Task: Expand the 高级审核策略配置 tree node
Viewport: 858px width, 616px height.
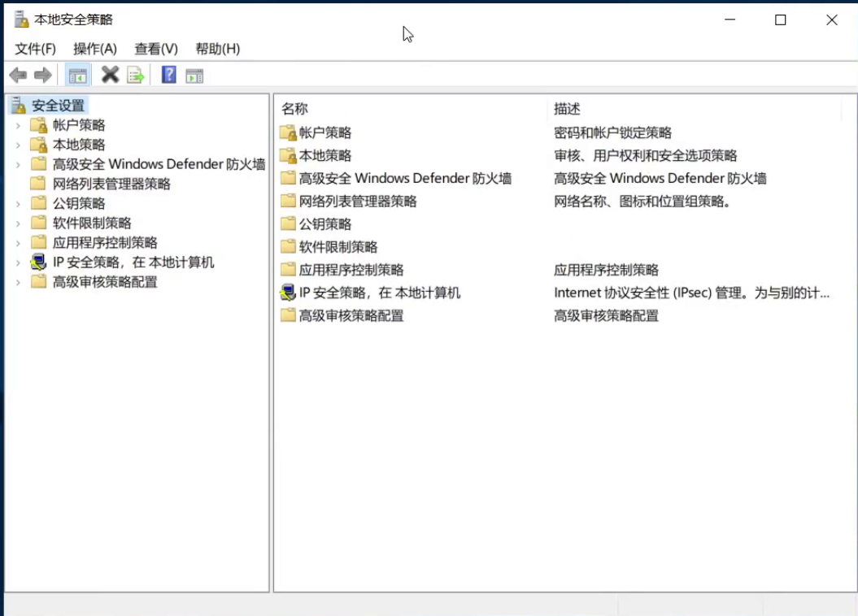Action: tap(18, 283)
